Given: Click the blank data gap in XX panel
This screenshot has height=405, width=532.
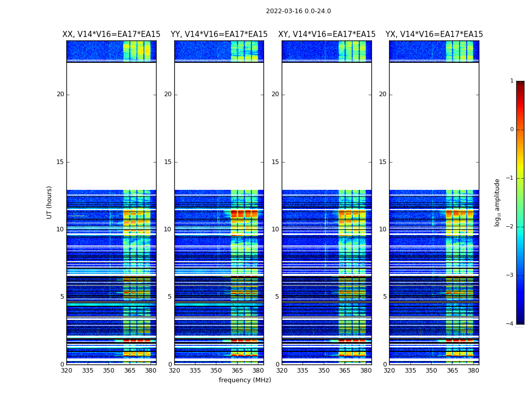Looking at the screenshot, I should [111, 127].
